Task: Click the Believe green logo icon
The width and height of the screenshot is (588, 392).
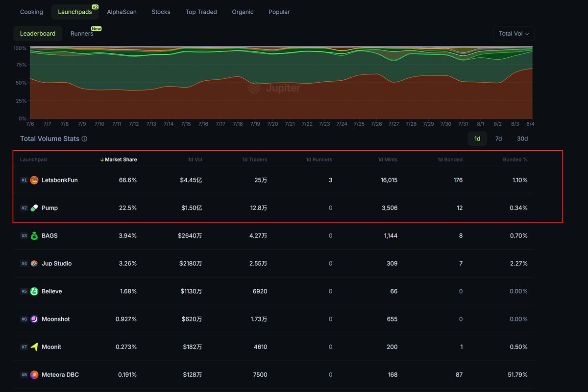Action: 34,291
